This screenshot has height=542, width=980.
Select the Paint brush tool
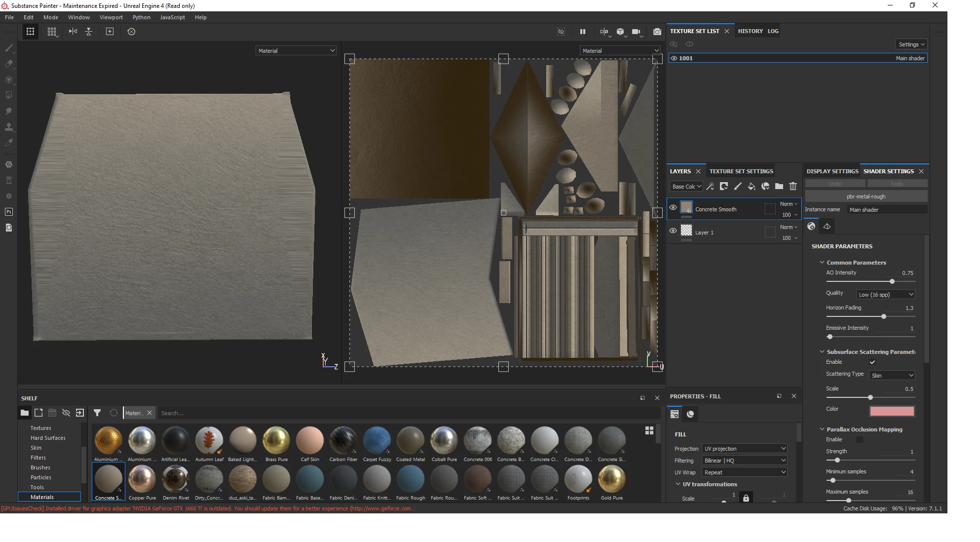8,48
